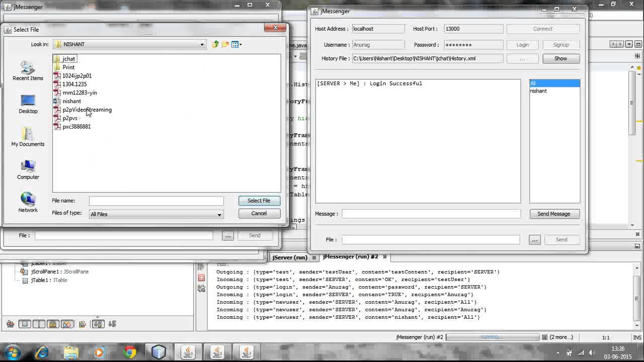Screen dimensions: 644x362
Task: Choose Computer in the file chooser sidebar
Action: [x=28, y=170]
